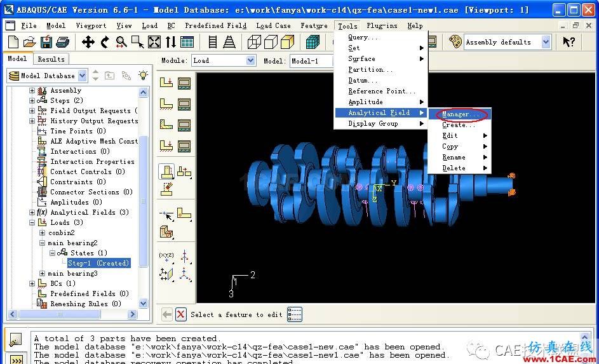Expand the conbin2 load node
599x364 pixels.
coord(43,233)
